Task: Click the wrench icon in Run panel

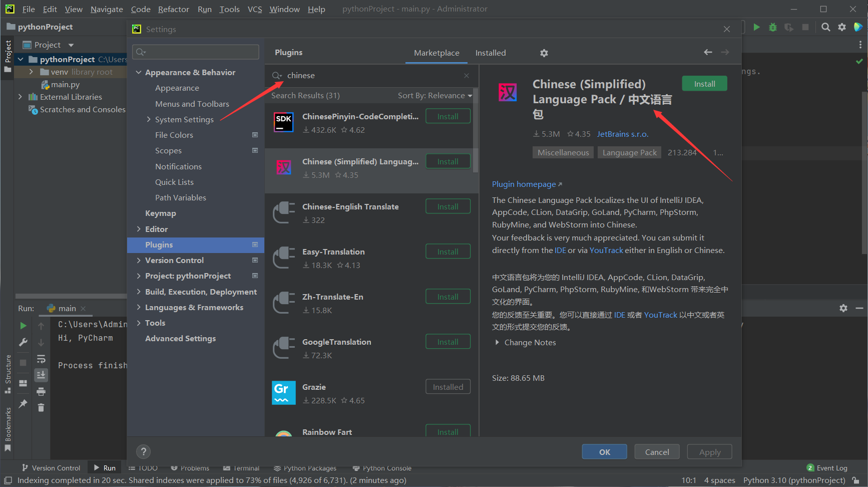Action: pyautogui.click(x=23, y=342)
